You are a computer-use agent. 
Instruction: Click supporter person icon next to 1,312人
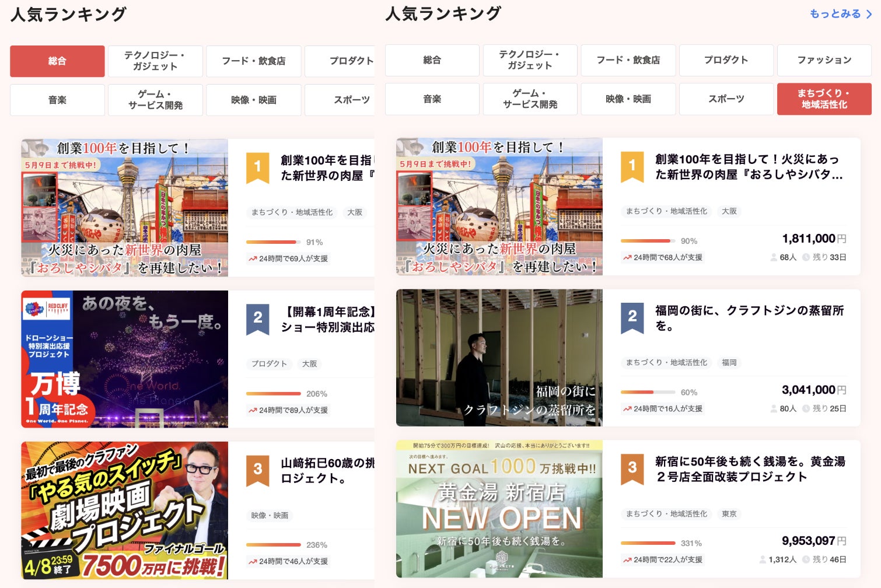point(763,559)
